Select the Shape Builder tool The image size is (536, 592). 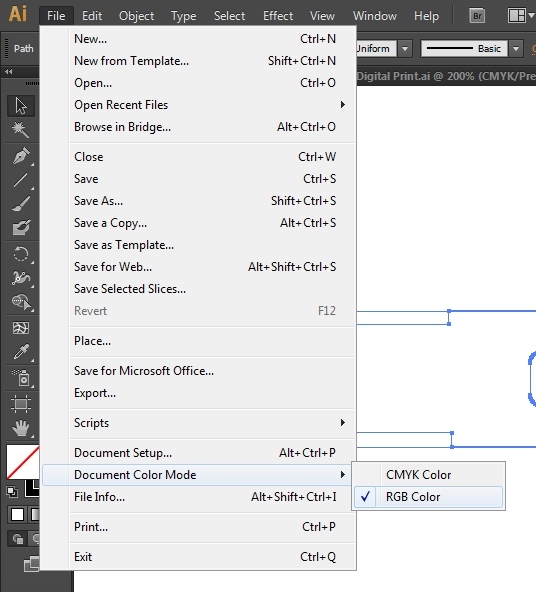[x=21, y=302]
